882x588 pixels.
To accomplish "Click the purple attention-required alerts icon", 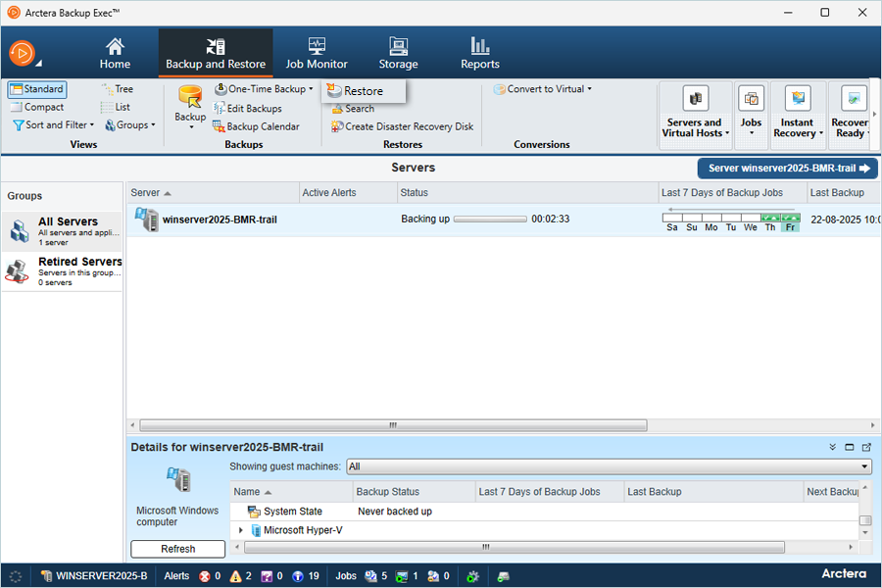I will coord(267,576).
